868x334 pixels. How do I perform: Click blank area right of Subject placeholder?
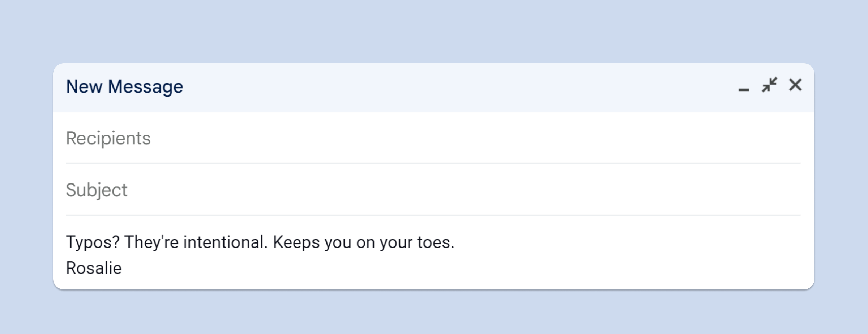tap(470, 190)
